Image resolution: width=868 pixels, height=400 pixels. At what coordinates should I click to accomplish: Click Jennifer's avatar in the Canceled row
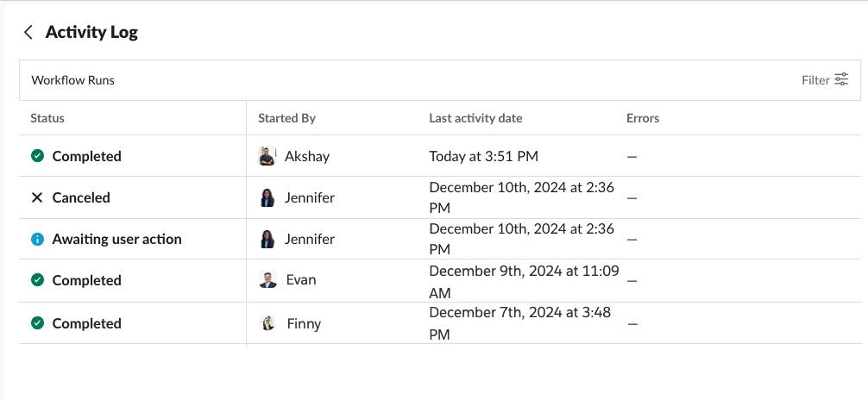click(x=267, y=197)
